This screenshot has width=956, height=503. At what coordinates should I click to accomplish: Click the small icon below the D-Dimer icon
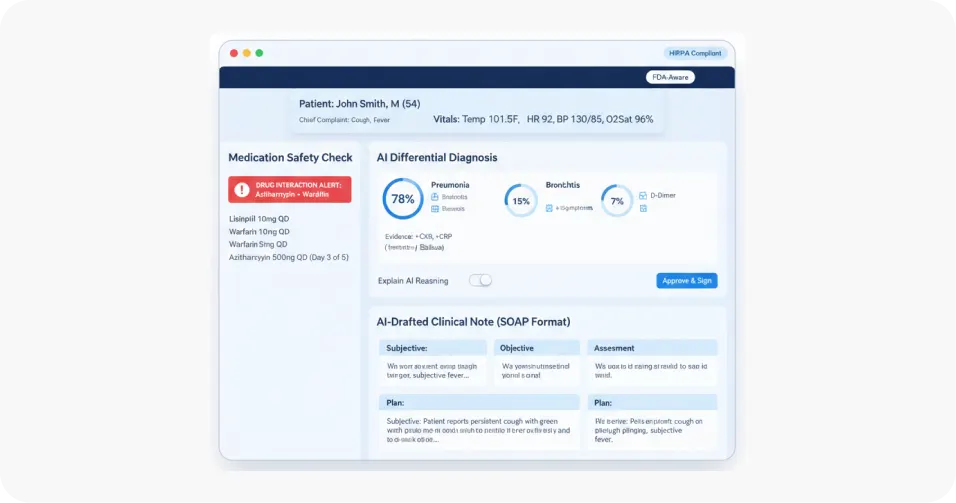tap(643, 209)
